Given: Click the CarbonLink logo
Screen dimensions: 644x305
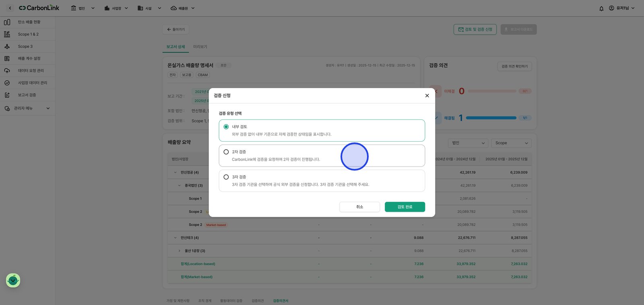Looking at the screenshot, I should point(39,8).
